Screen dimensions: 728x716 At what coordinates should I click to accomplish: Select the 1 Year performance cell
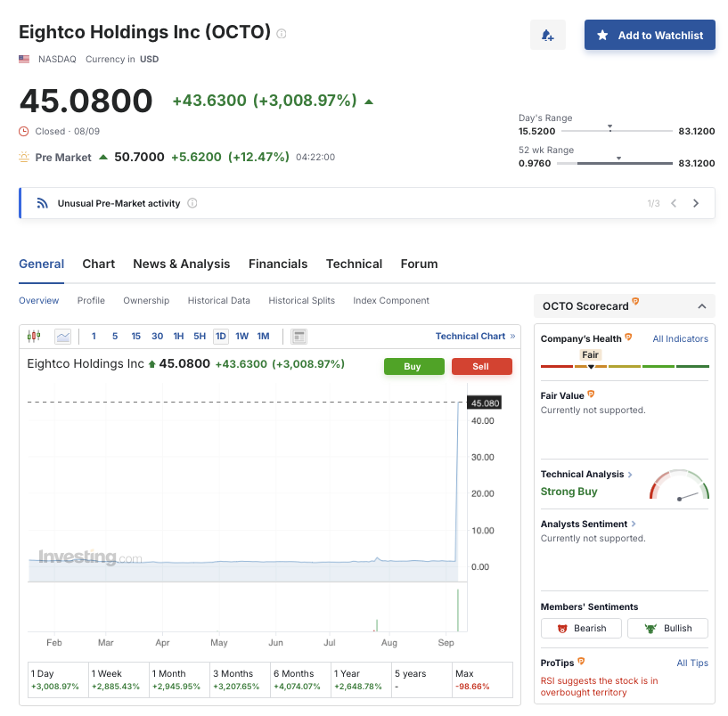[361, 679]
